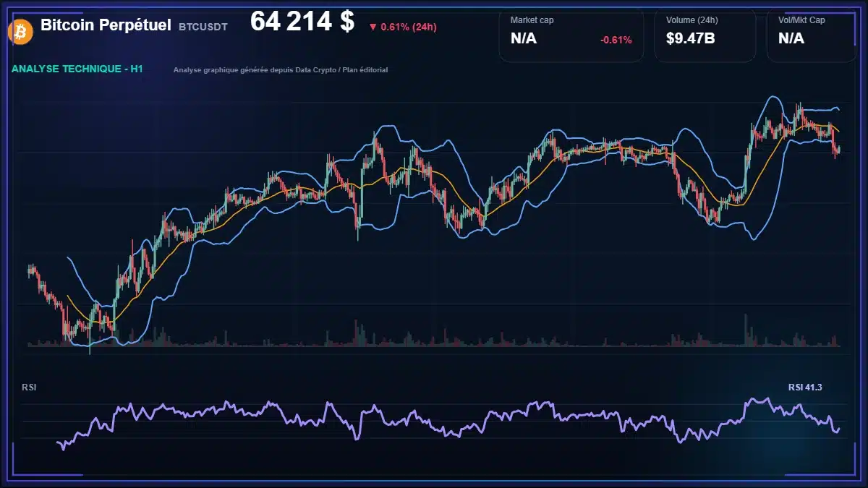This screenshot has width=868, height=488.
Task: Click the $9.47B volume value
Action: click(691, 38)
